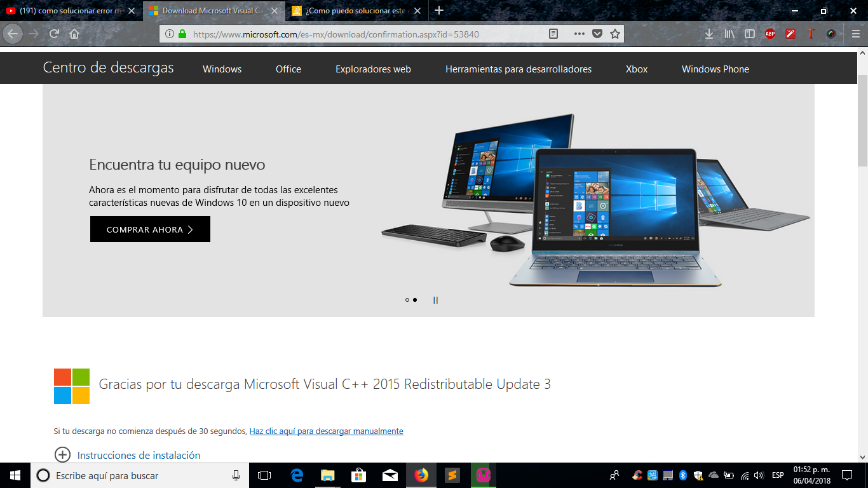Open the Xbox menu item
This screenshot has width=868, height=488.
click(637, 69)
